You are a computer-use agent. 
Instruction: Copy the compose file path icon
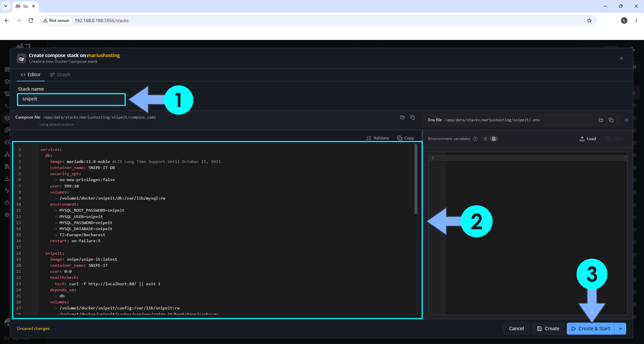pyautogui.click(x=413, y=117)
